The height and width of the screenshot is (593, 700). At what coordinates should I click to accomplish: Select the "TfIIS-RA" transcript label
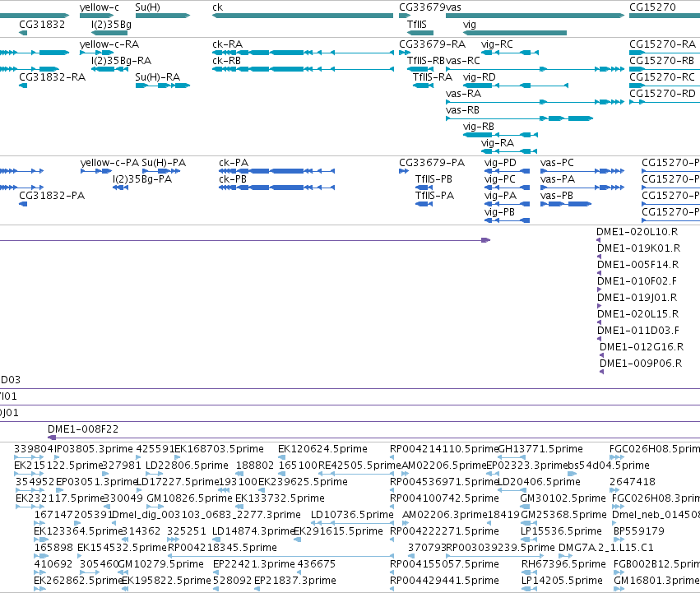[x=432, y=77]
